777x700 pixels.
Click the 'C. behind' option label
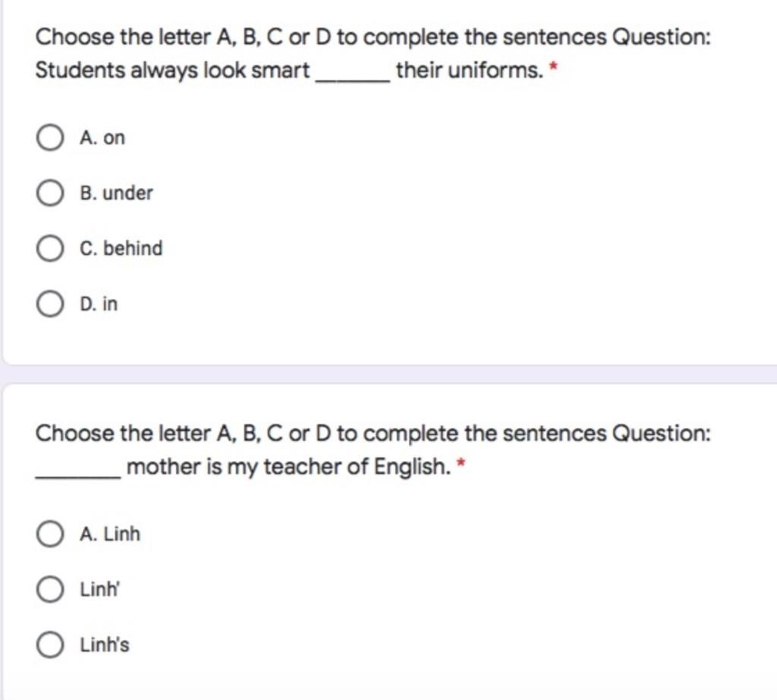click(x=121, y=248)
